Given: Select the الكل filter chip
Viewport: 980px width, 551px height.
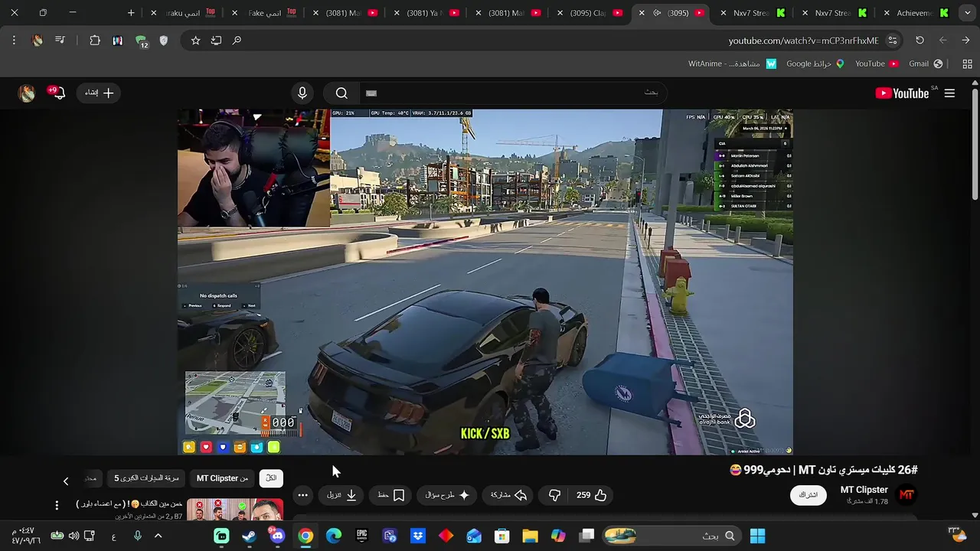Looking at the screenshot, I should coord(271,478).
